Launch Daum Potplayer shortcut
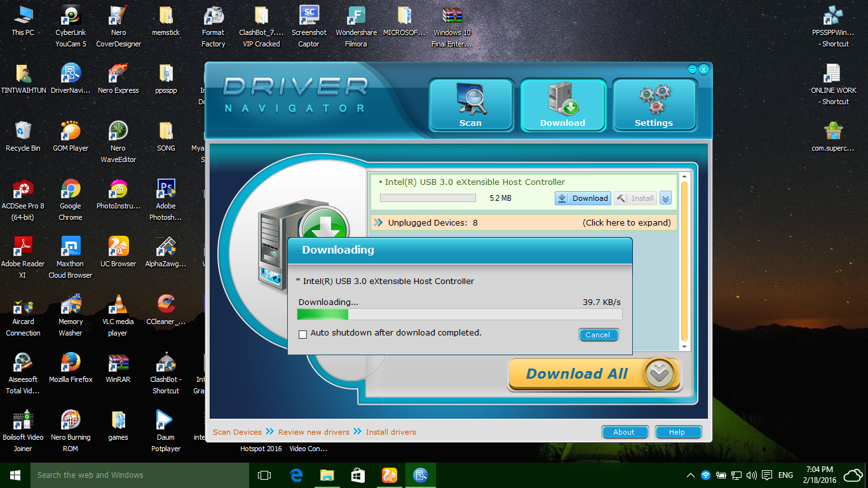868x488 pixels. [x=166, y=431]
